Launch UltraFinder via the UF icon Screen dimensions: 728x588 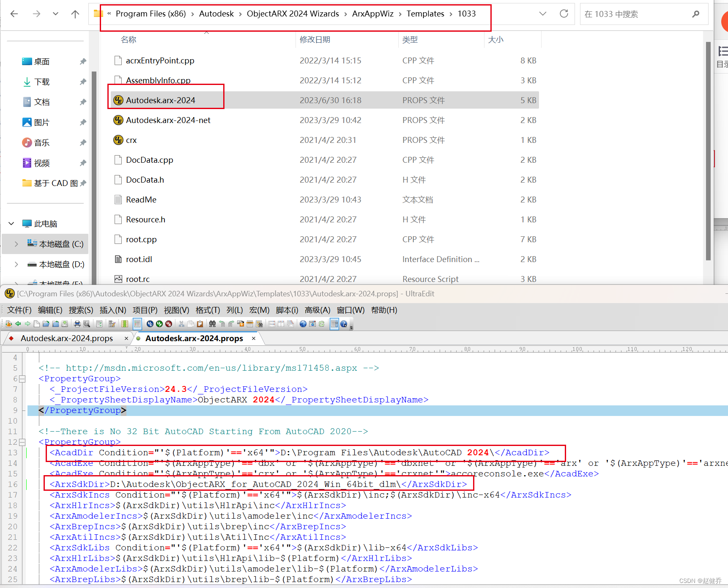[159, 324]
